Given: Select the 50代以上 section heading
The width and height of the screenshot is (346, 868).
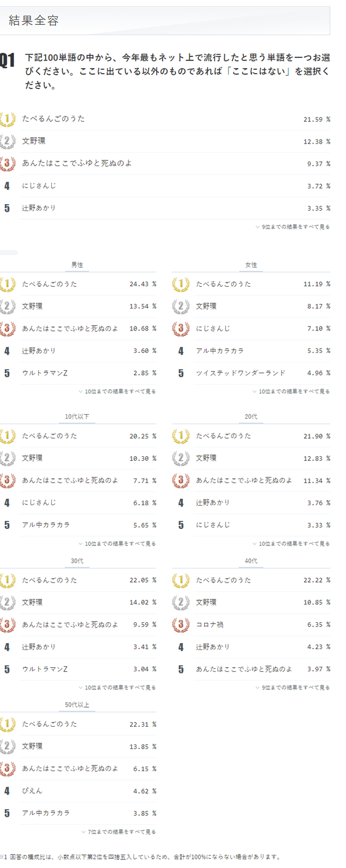Looking at the screenshot, I should pyautogui.click(x=77, y=705).
